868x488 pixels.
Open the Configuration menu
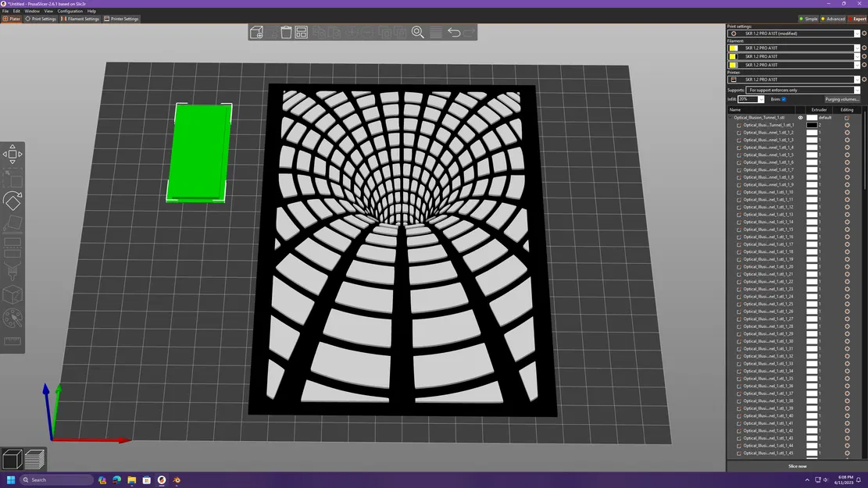tap(70, 11)
